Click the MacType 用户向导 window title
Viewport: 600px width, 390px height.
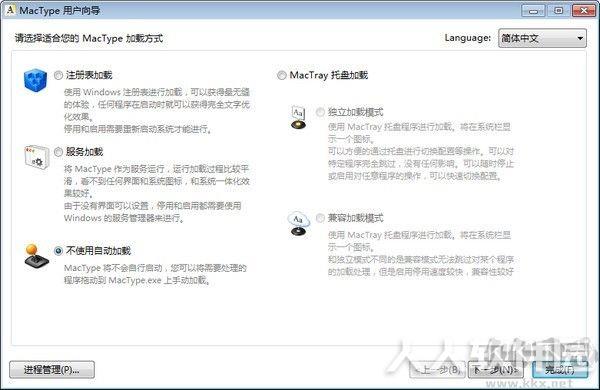60,10
